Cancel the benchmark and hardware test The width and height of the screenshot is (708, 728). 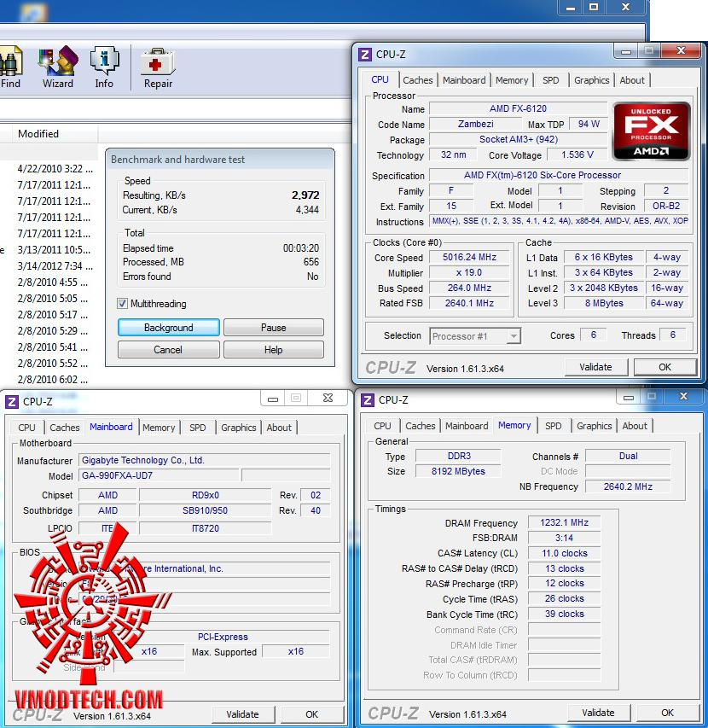pyautogui.click(x=168, y=350)
